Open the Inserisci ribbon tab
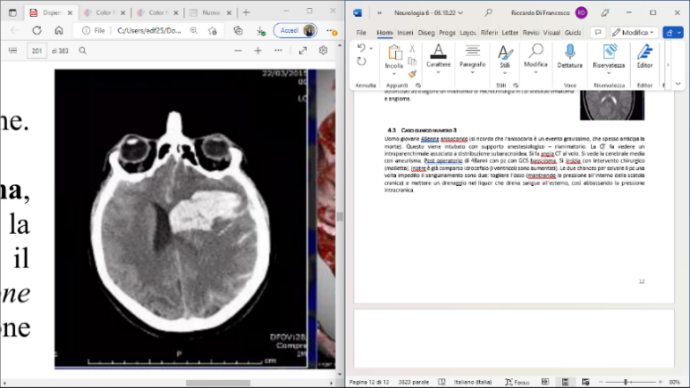Viewport: 690px width, 388px height. pyautogui.click(x=405, y=33)
